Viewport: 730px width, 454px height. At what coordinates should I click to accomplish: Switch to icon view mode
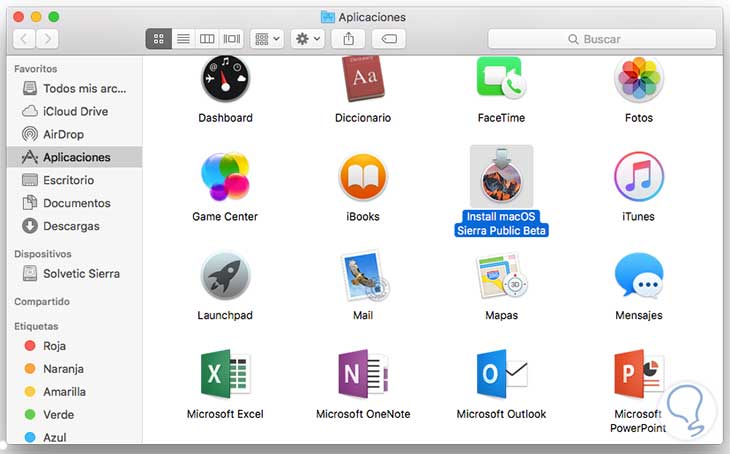(x=159, y=39)
